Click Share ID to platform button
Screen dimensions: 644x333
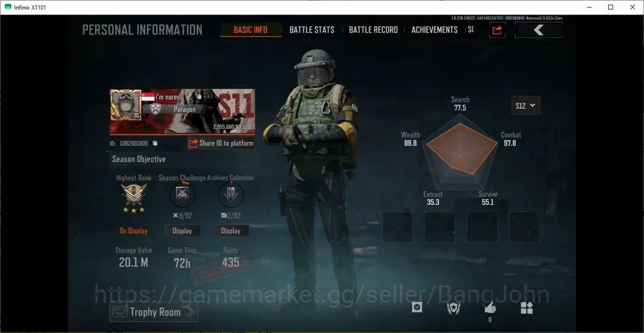221,143
